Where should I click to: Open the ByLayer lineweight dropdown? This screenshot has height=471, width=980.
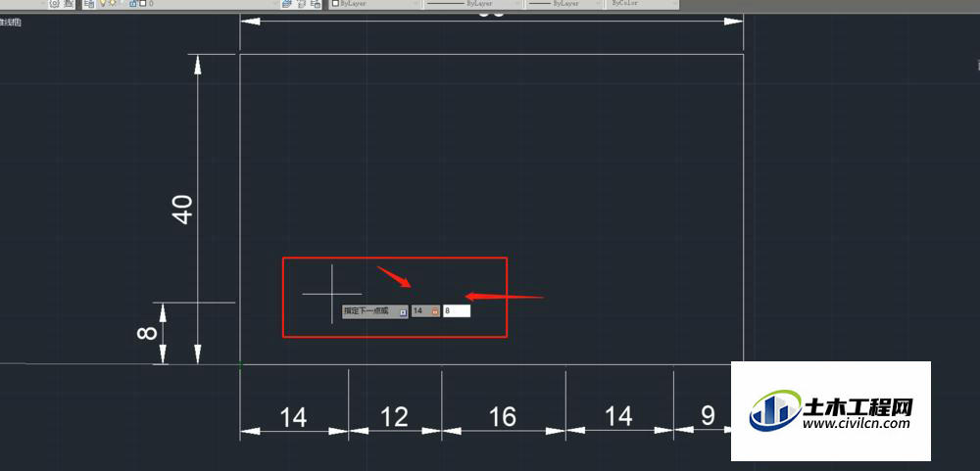[564, 4]
